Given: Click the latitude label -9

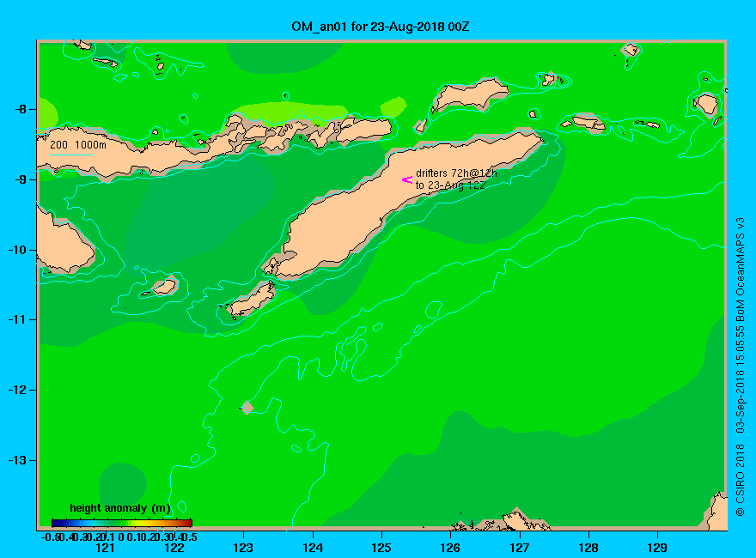Looking at the screenshot, I should click(x=21, y=179).
